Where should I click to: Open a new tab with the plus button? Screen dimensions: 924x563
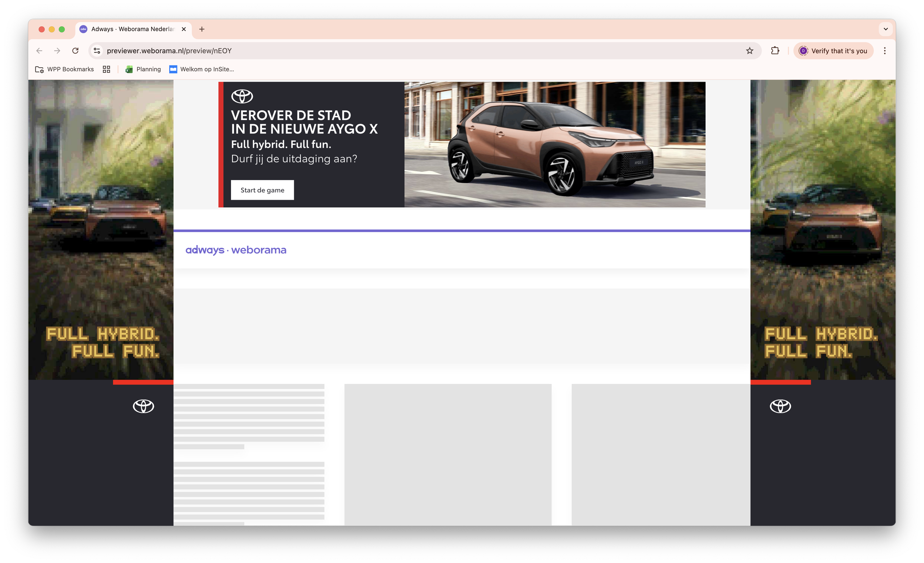202,29
